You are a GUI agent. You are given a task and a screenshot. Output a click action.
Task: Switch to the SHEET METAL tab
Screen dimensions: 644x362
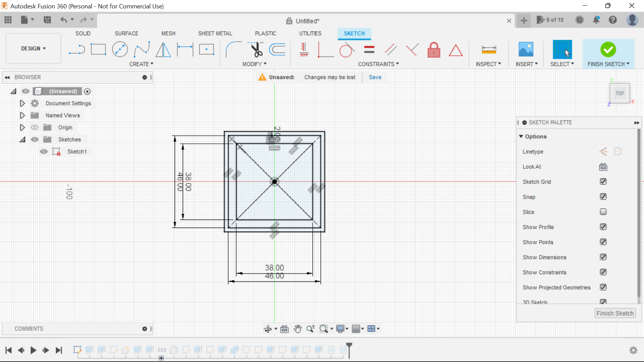coord(215,34)
